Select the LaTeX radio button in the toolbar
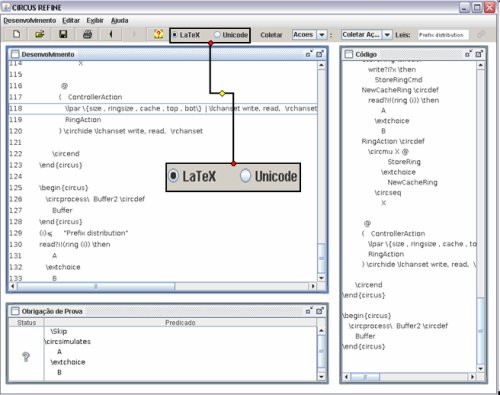Image resolution: width=500 pixels, height=395 pixels. coord(175,35)
